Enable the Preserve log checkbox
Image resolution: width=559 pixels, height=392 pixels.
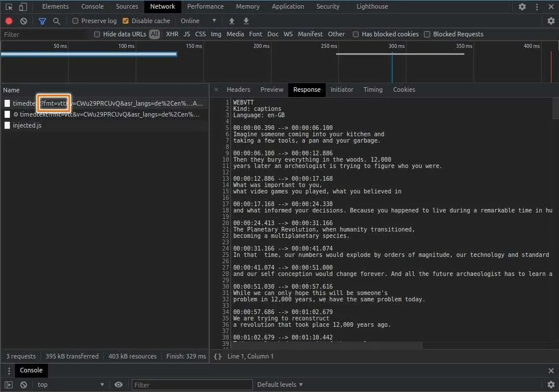coord(75,21)
